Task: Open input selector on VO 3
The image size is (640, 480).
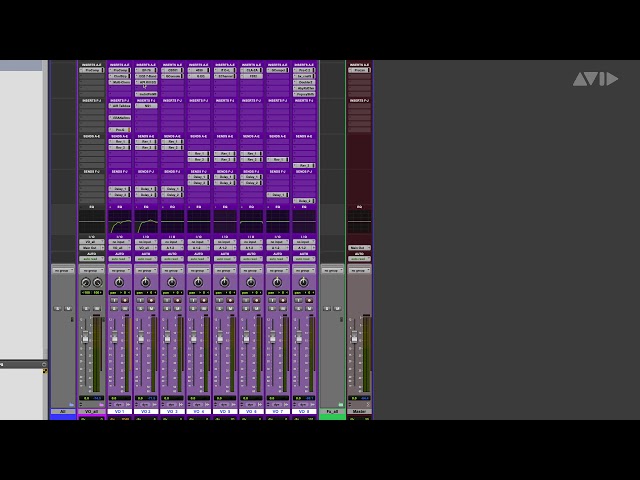Action: pyautogui.click(x=172, y=242)
